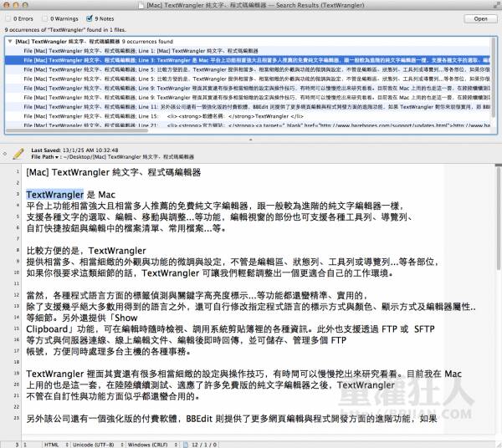502x448 pixels.
Task: Click the highlighted TextWrangler word on line 3
Action: [54, 195]
